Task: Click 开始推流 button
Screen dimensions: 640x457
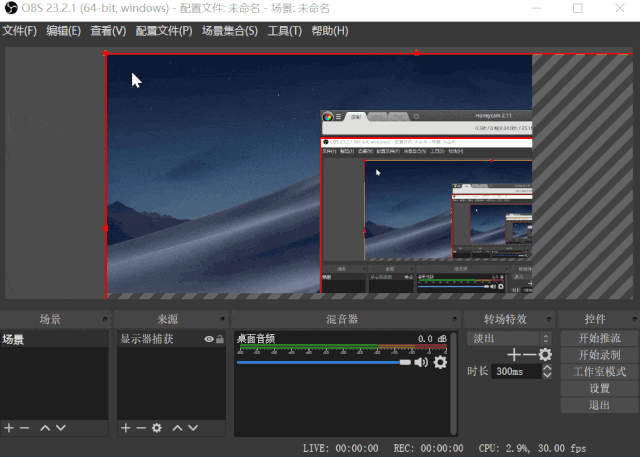Action: pyautogui.click(x=599, y=338)
